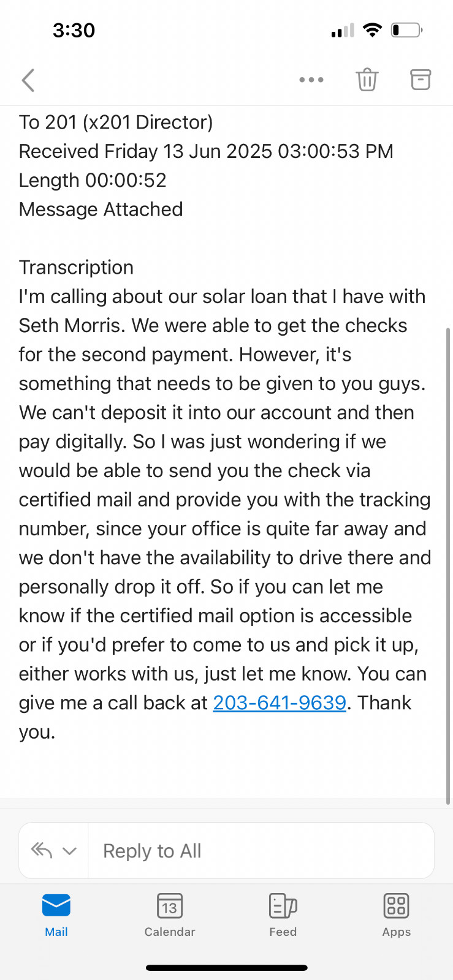Tap the battery status icon

point(407,30)
